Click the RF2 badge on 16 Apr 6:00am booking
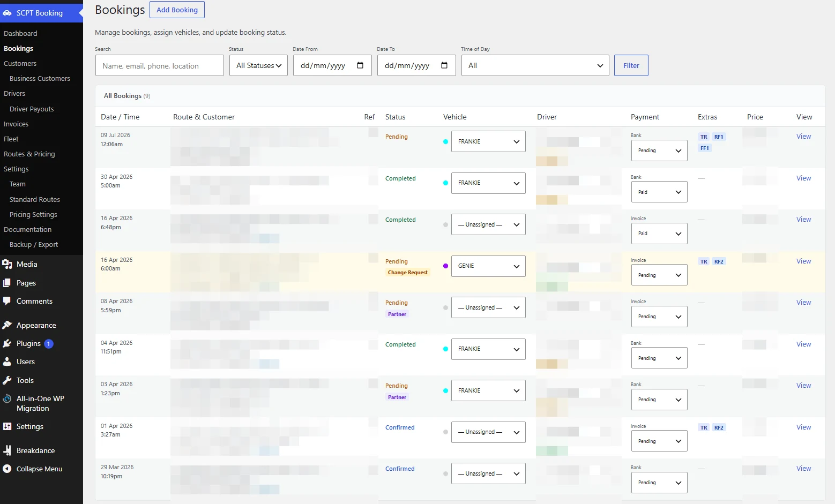The height and width of the screenshot is (504, 835). coord(719,262)
